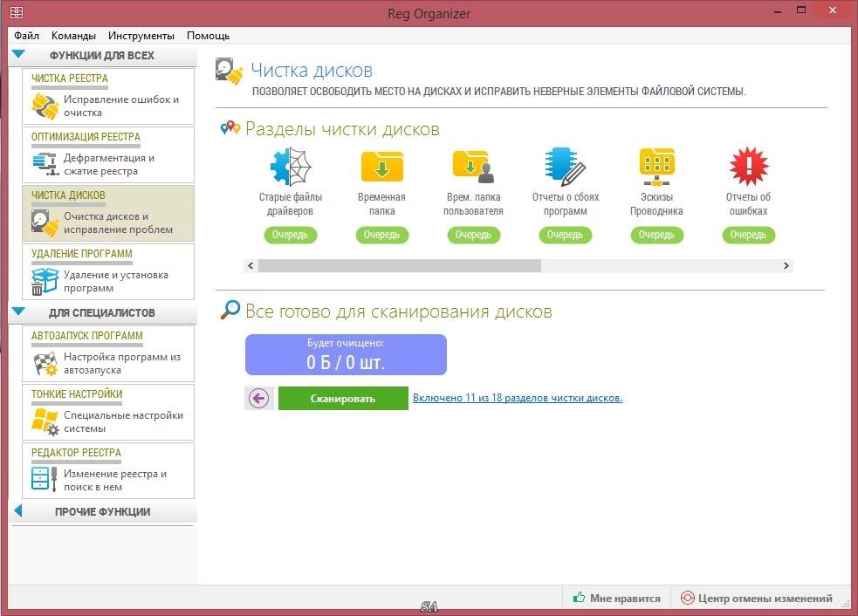Screen dimensions: 858x616
Task: Click the Будет очищено 0 Б / 0 шт. panel
Action: point(346,354)
